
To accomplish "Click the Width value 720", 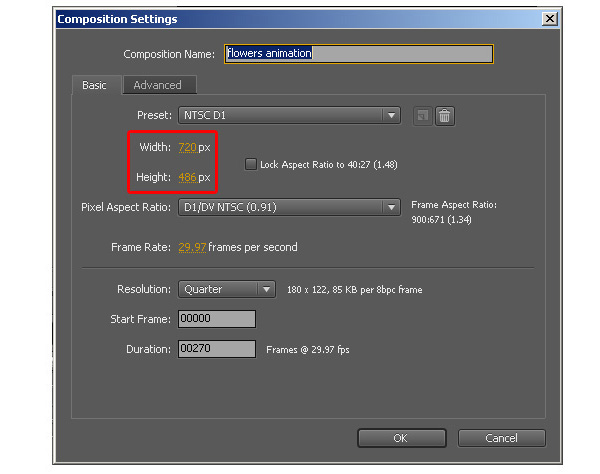I will click(x=188, y=147).
